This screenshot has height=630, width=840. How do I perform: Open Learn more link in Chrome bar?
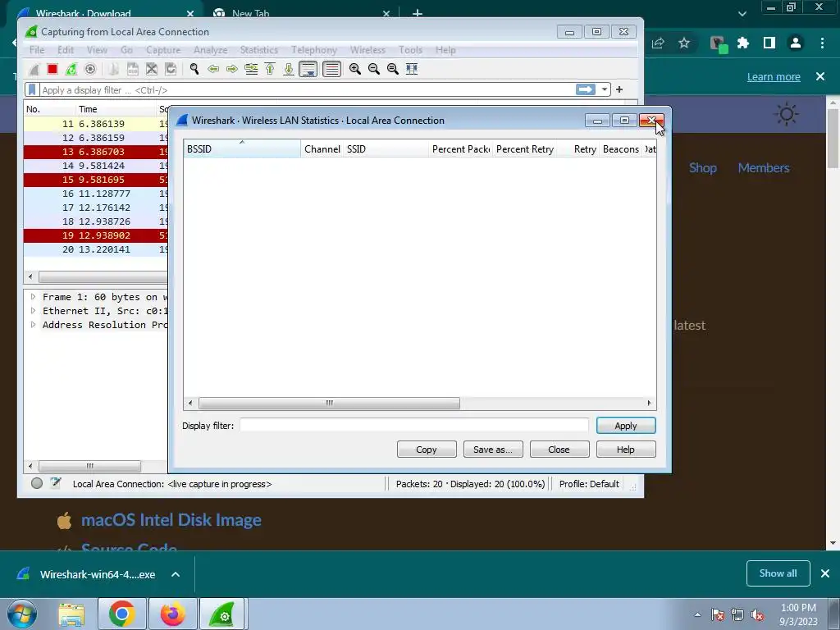pos(774,76)
